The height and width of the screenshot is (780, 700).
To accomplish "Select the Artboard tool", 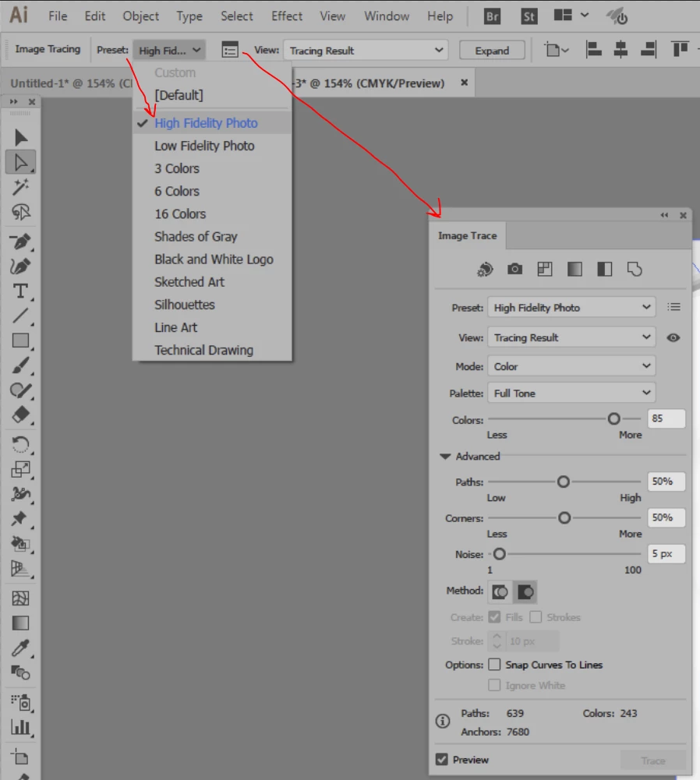I will point(20,757).
